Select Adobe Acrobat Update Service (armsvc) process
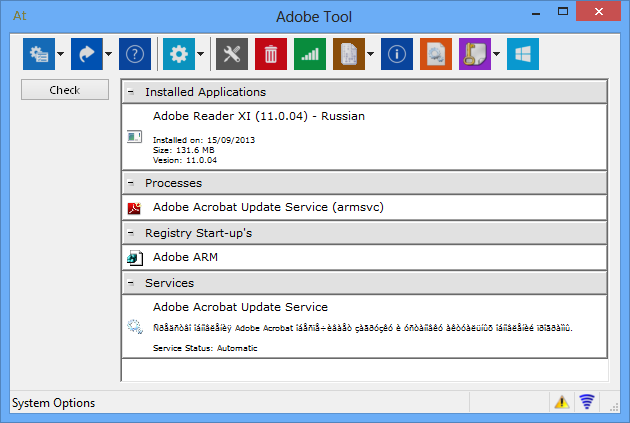Viewport: 630px width, 423px height. 364,207
